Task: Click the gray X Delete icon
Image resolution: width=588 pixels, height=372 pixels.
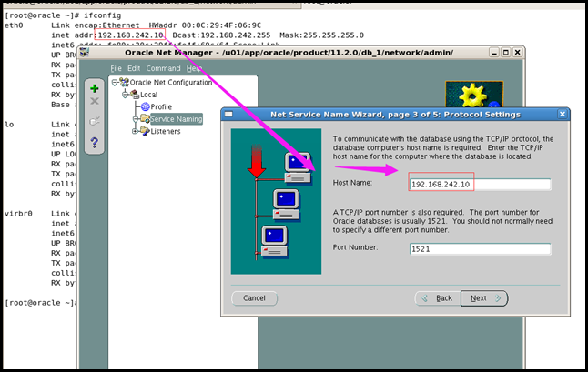Action: coord(95,101)
